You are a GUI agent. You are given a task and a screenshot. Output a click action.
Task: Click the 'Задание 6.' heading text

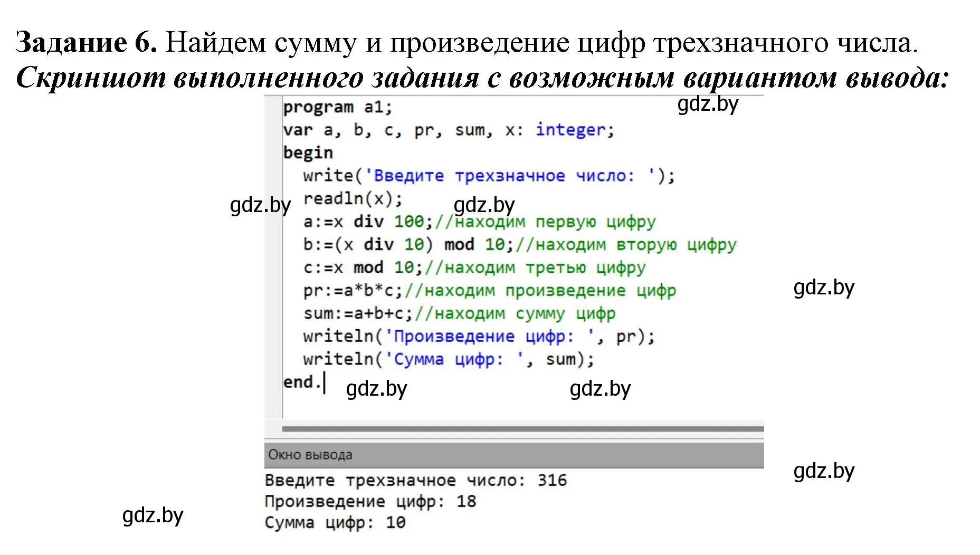pos(87,42)
